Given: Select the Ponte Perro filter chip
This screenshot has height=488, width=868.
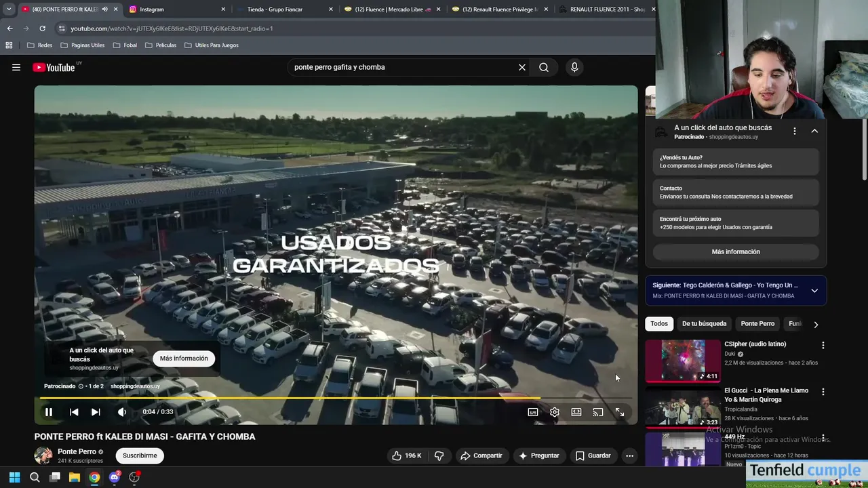Looking at the screenshot, I should 757,324.
